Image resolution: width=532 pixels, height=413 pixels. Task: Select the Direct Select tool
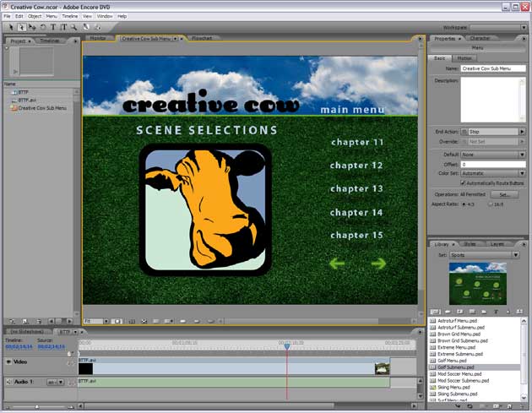21,27
